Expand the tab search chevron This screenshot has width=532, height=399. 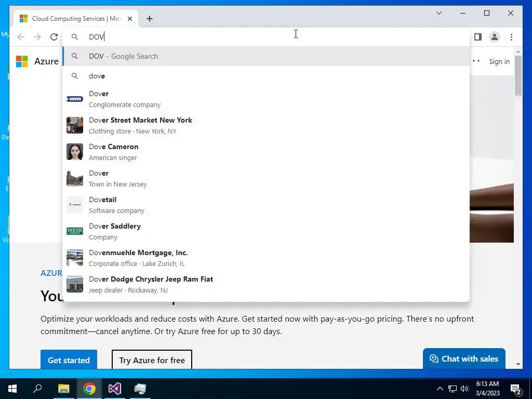point(438,13)
